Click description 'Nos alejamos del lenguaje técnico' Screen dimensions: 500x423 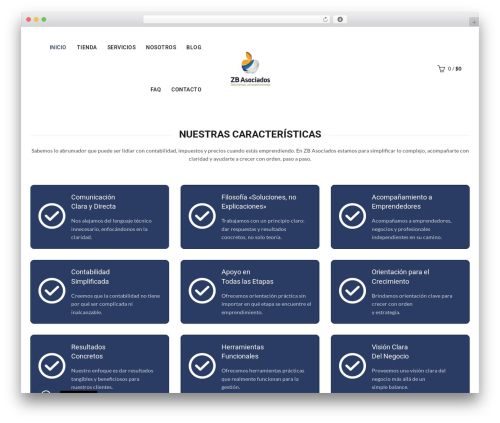pyautogui.click(x=111, y=229)
